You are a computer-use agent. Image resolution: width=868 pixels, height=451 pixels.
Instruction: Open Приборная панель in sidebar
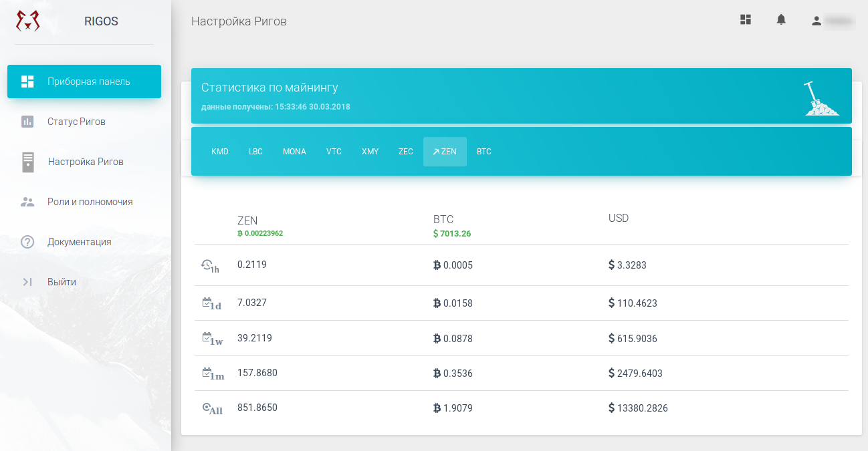point(84,82)
